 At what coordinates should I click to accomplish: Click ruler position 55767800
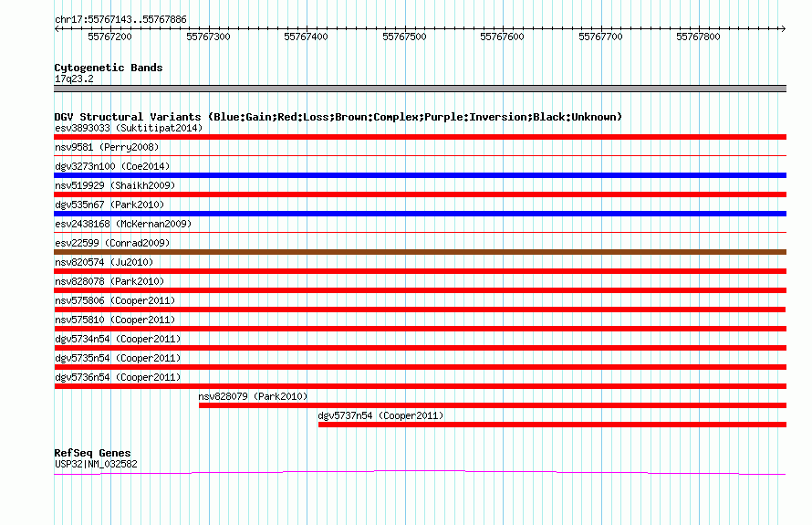(x=699, y=37)
